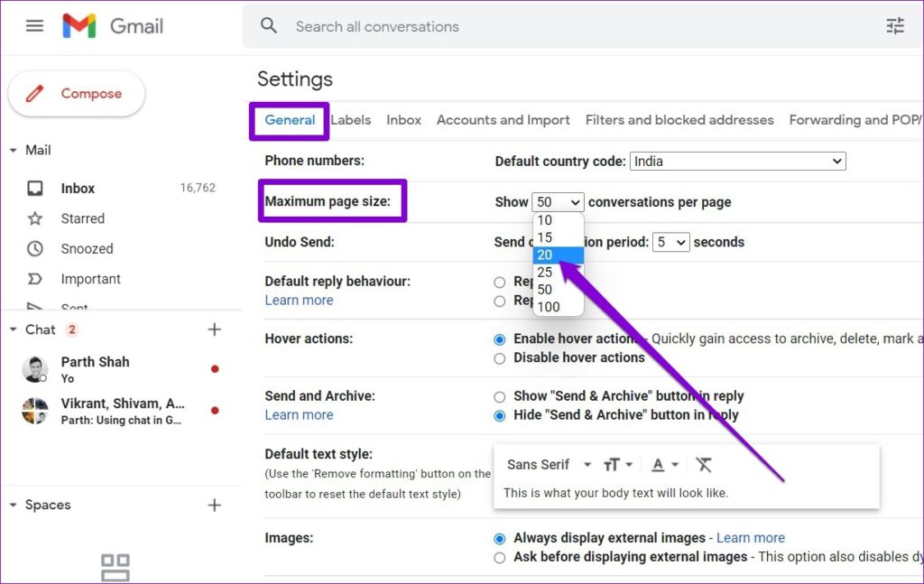Click the Spaces grid icon at bottom
Image resolution: width=924 pixels, height=584 pixels.
(115, 566)
